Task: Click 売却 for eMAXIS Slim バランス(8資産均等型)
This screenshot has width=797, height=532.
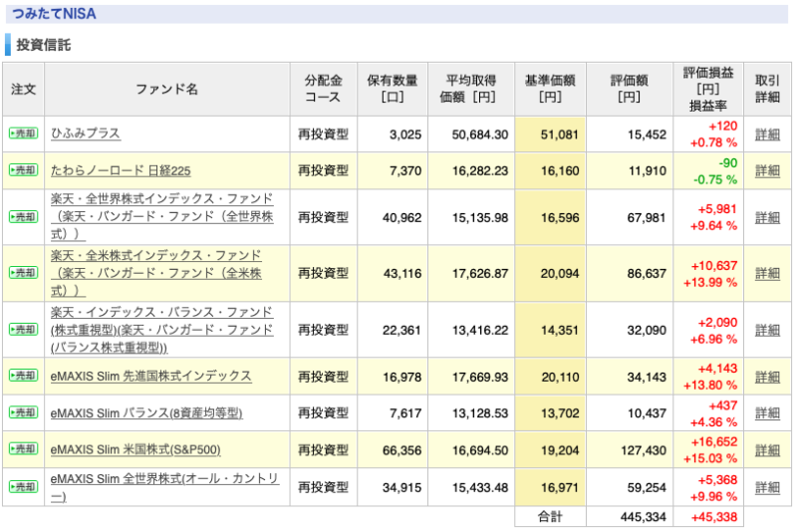Action: 23,412
